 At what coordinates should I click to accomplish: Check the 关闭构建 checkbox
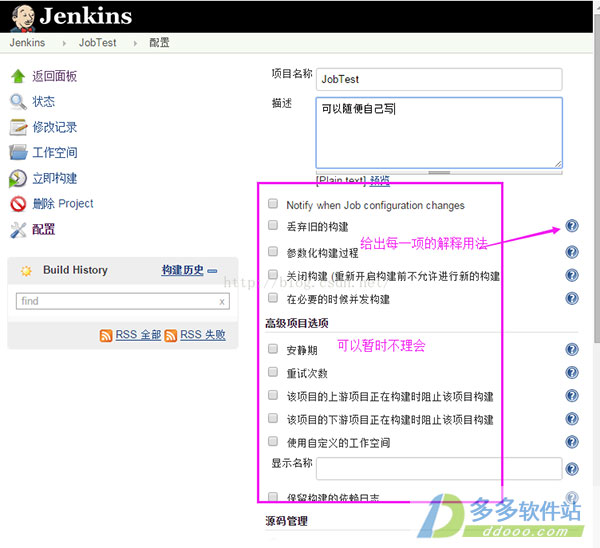(x=273, y=274)
